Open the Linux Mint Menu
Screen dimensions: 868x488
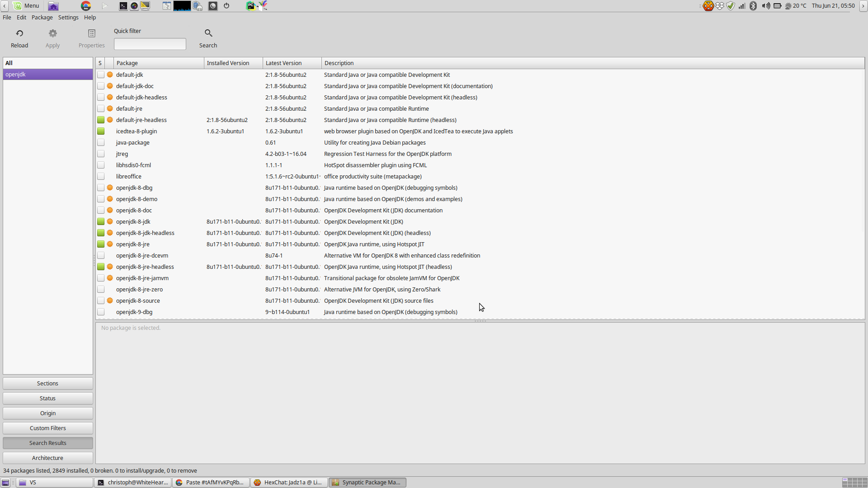tap(26, 5)
